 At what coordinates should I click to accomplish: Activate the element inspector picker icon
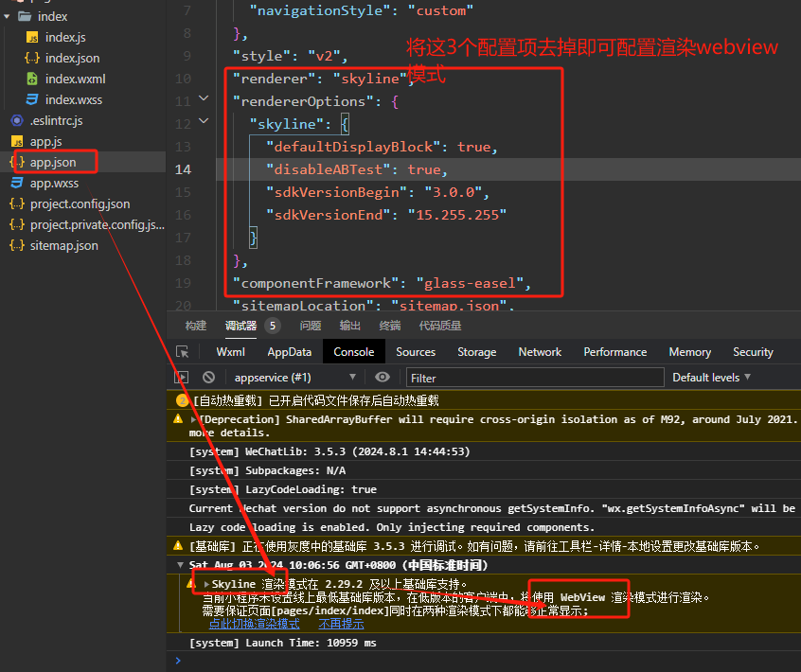183,352
